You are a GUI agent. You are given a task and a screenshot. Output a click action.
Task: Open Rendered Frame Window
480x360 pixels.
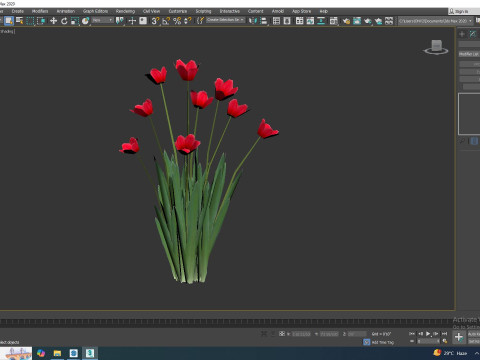click(357, 21)
